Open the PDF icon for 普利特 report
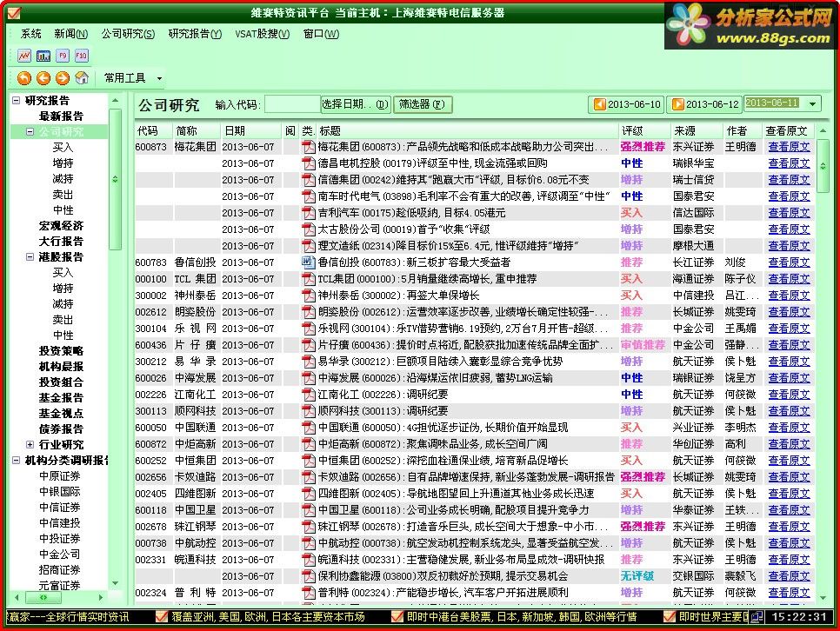This screenshot has height=631, width=840. point(309,593)
